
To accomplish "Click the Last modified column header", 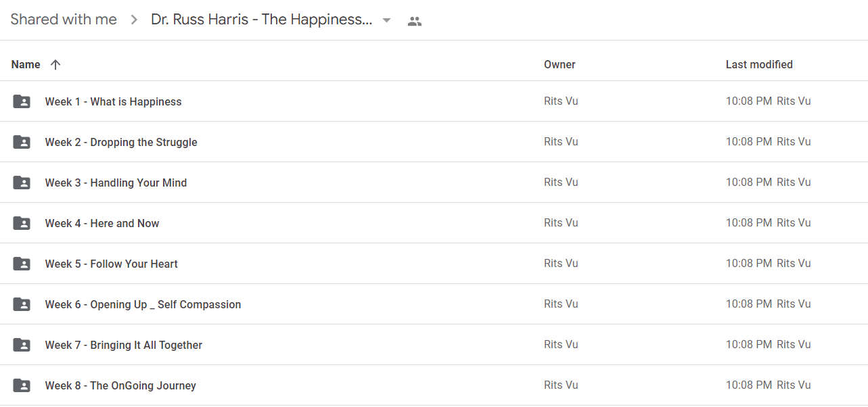I will click(x=759, y=65).
